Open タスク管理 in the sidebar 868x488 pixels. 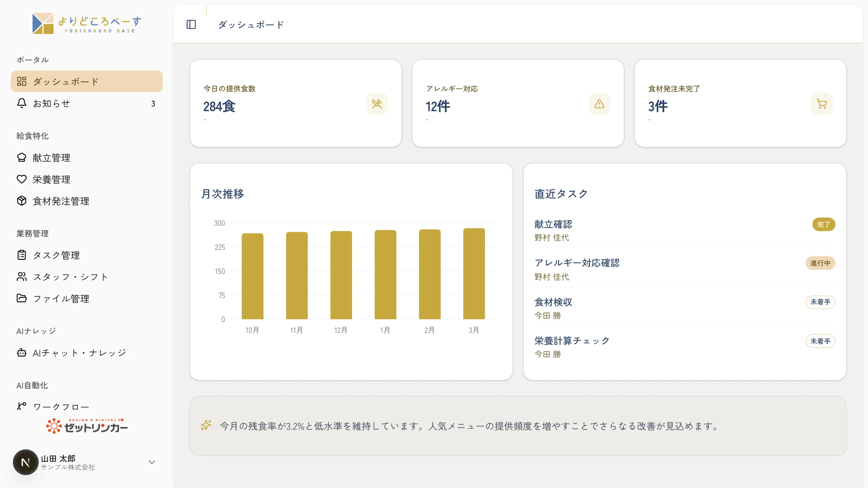(x=87, y=255)
